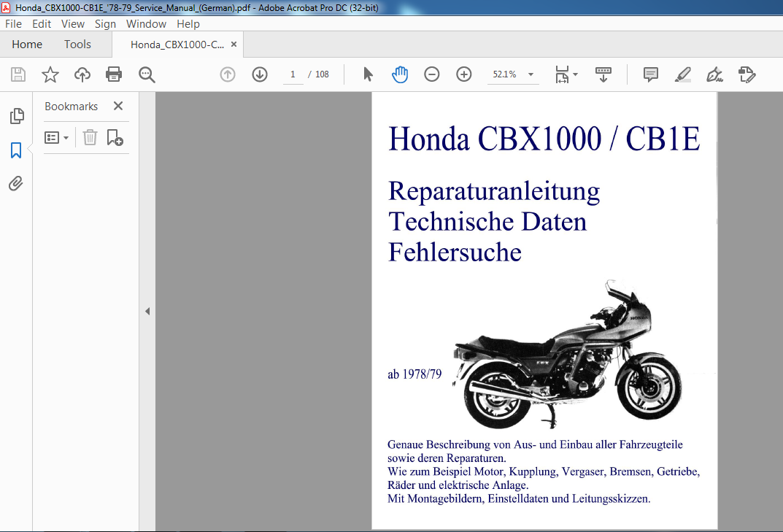Open the View menu
The height and width of the screenshot is (532, 783).
click(73, 24)
